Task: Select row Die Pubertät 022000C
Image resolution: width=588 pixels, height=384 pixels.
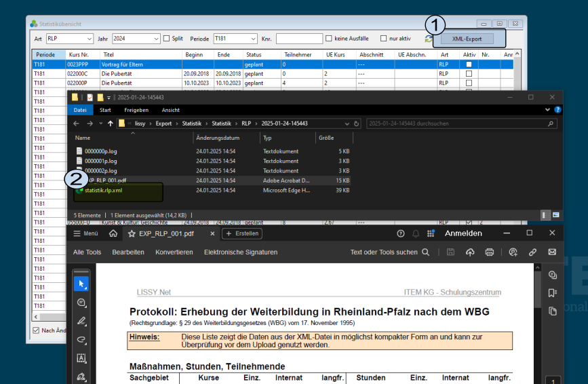Action: [x=273, y=74]
